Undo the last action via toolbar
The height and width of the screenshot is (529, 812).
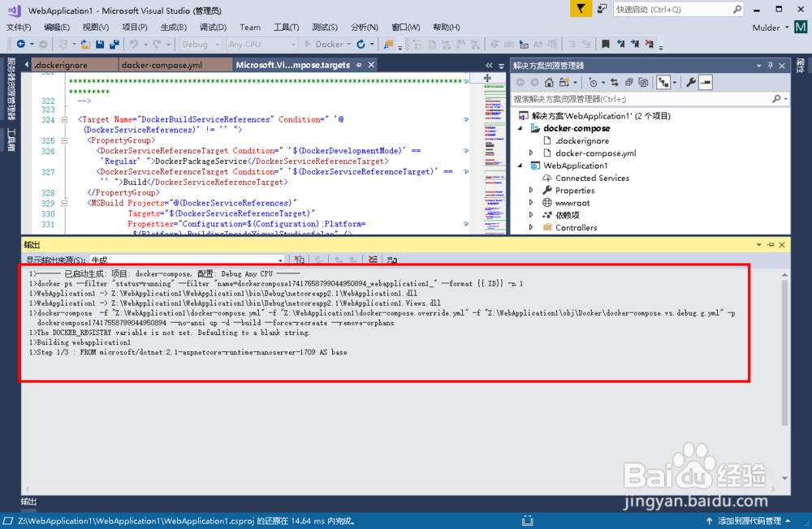click(x=134, y=45)
